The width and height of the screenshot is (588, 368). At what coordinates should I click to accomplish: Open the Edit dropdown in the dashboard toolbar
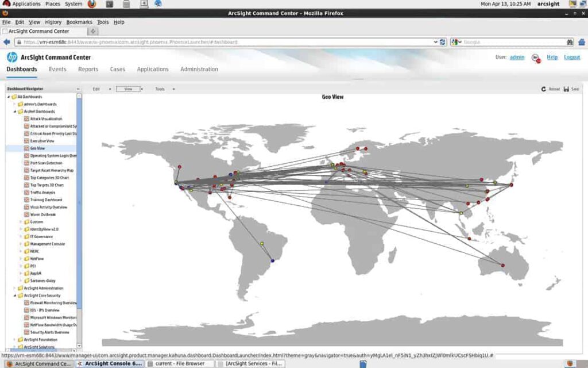tap(98, 89)
